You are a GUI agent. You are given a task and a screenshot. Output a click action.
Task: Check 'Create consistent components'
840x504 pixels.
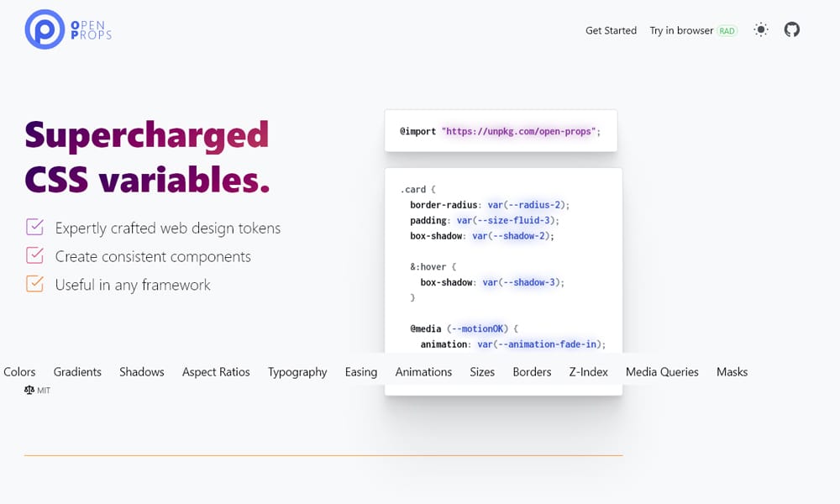click(35, 255)
